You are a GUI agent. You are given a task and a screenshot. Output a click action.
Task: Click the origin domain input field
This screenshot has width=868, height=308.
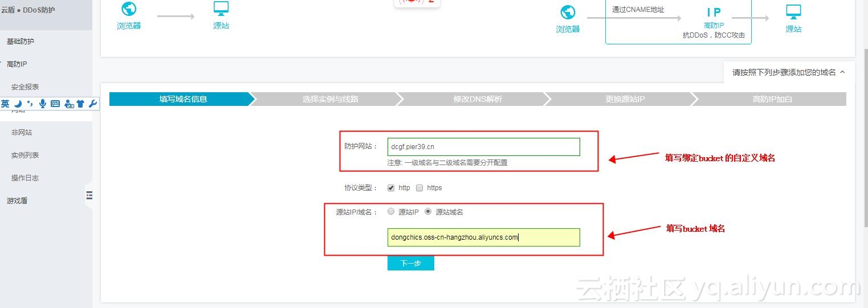(x=484, y=237)
